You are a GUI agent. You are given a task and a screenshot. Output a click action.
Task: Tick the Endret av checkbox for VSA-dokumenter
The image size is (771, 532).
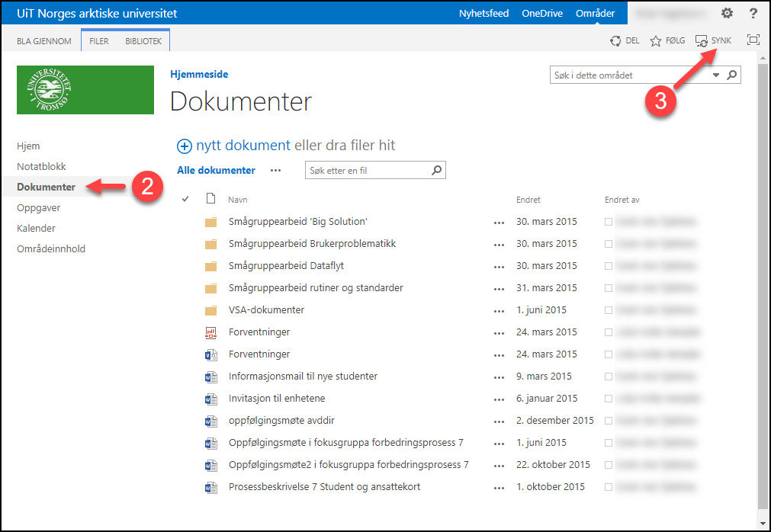[608, 310]
